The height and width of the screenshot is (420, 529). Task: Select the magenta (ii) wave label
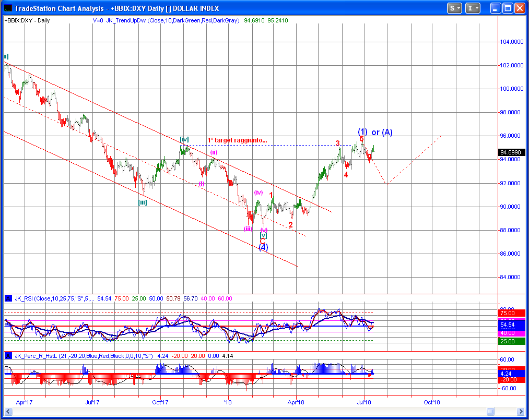[x=214, y=152]
